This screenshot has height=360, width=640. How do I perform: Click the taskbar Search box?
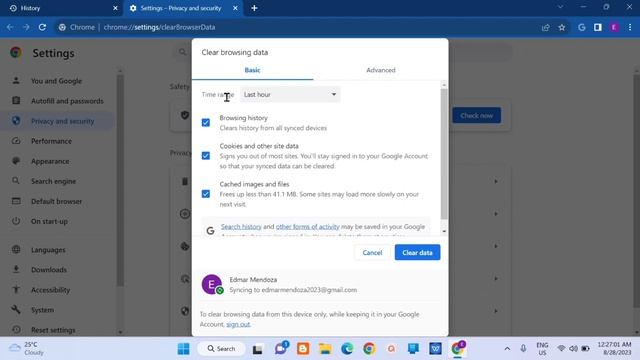pyautogui.click(x=222, y=349)
